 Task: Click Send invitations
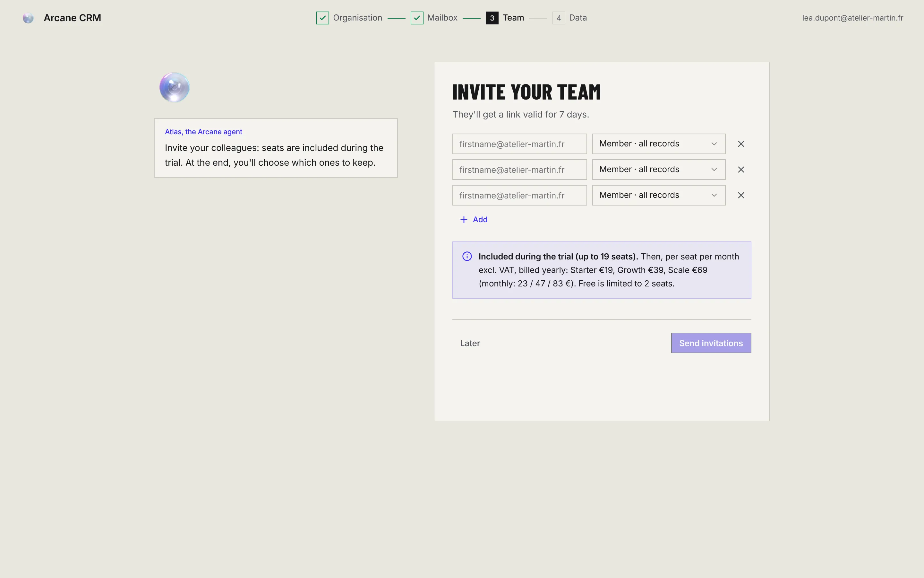point(711,343)
